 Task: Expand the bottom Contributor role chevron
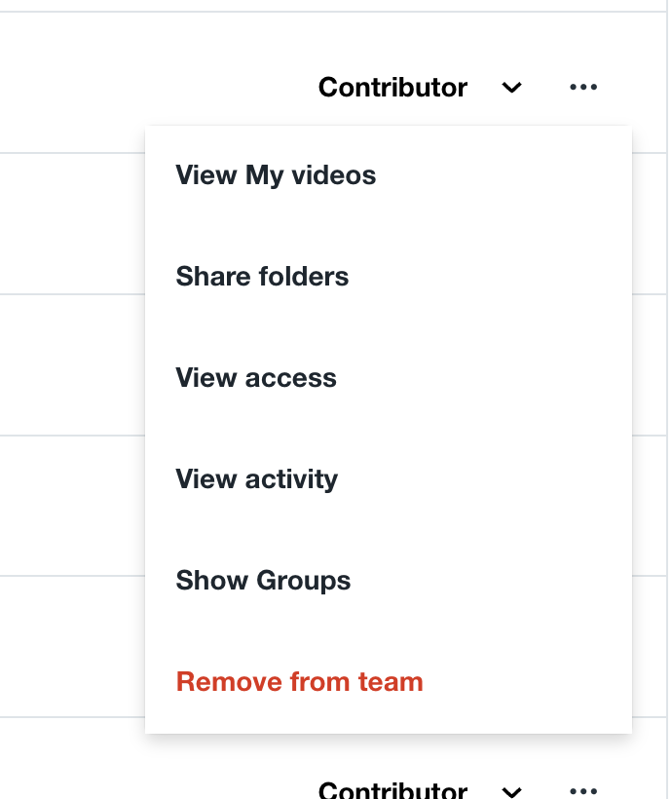pos(511,790)
